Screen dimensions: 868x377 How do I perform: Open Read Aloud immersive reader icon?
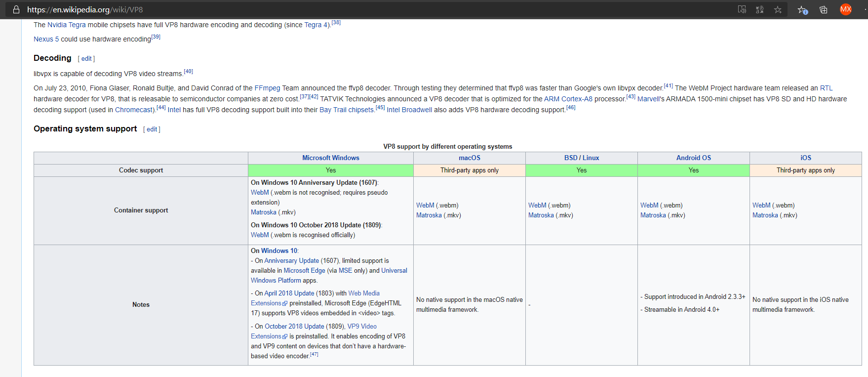(742, 9)
